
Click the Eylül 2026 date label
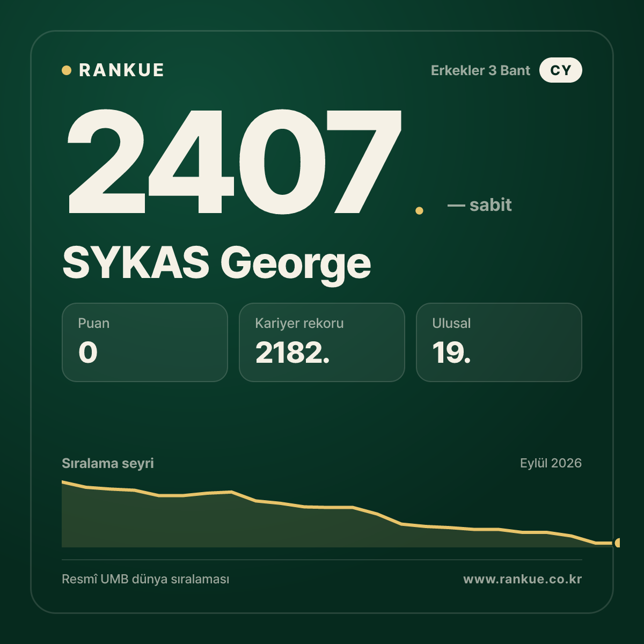tap(551, 463)
